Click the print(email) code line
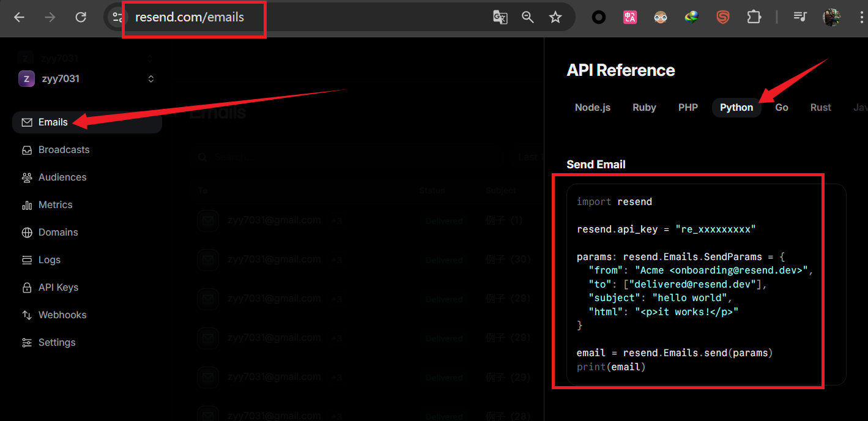 click(611, 367)
